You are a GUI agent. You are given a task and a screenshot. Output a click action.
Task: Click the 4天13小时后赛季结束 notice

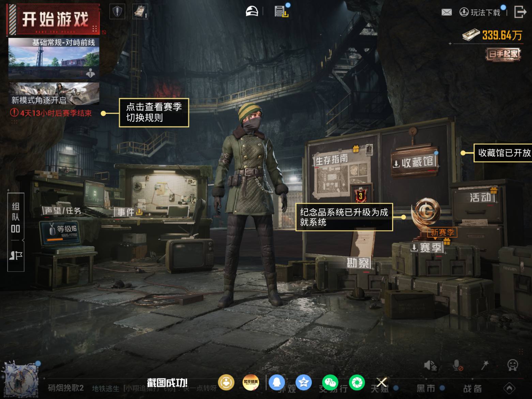51,113
